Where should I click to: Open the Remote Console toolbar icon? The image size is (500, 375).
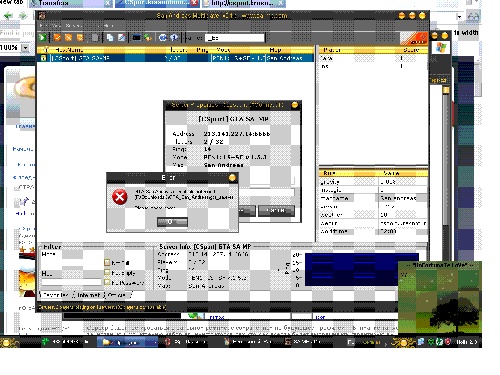coord(136,37)
